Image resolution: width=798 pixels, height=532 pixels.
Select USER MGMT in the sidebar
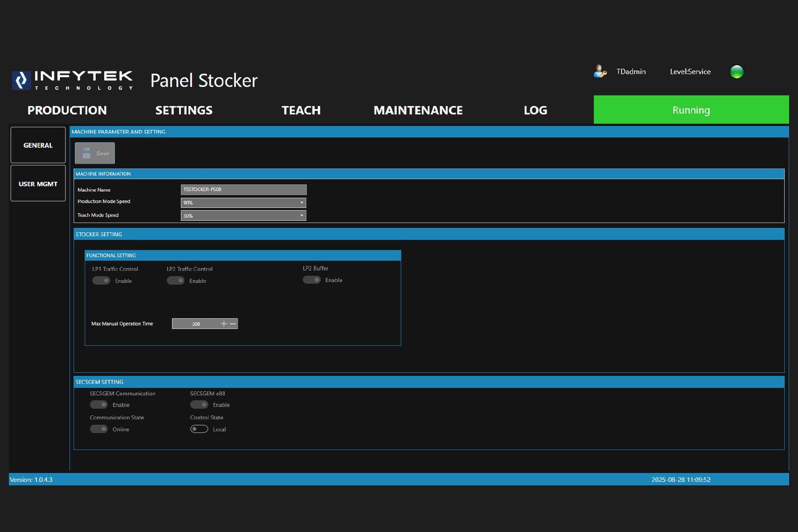[38, 183]
